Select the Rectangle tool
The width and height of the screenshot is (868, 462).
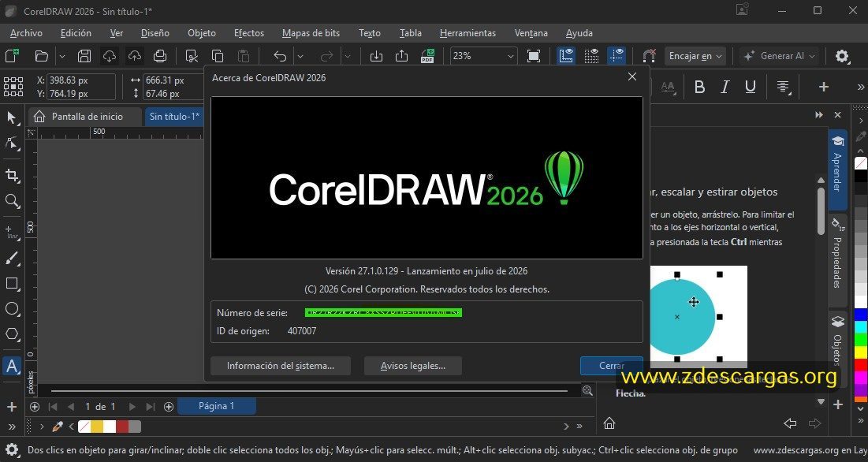tap(12, 284)
